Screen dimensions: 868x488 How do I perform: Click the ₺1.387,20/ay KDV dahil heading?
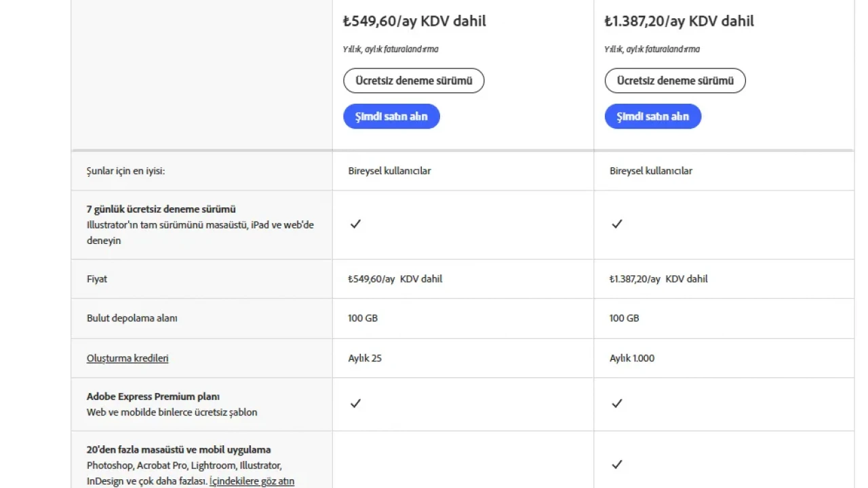tap(679, 21)
